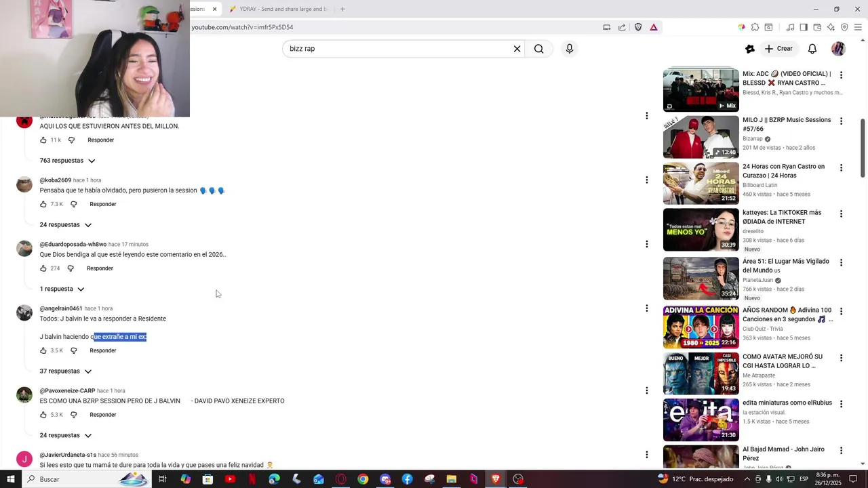Toggle the browser sidebar panel icon
Image resolution: width=868 pixels, height=488 pixels.
coord(804,27)
